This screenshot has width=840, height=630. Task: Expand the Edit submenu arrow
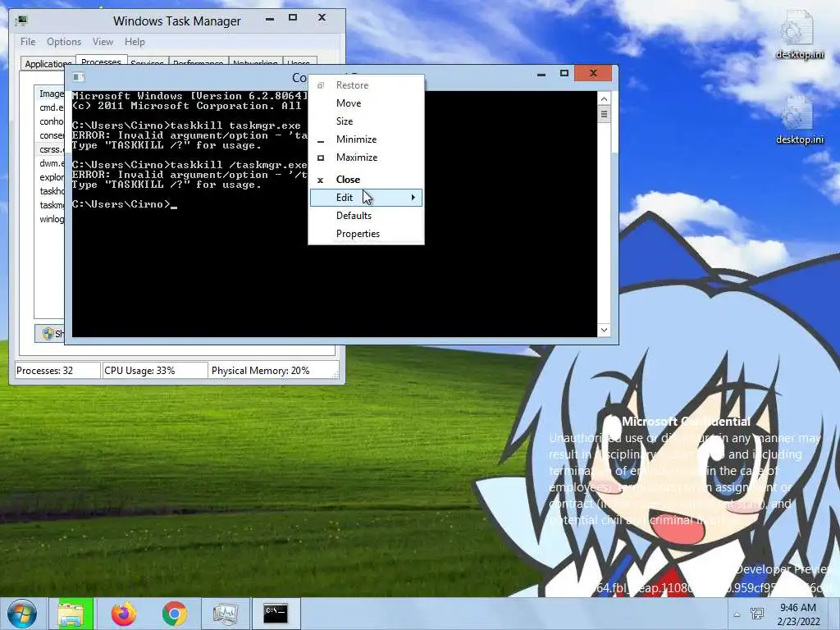(413, 198)
